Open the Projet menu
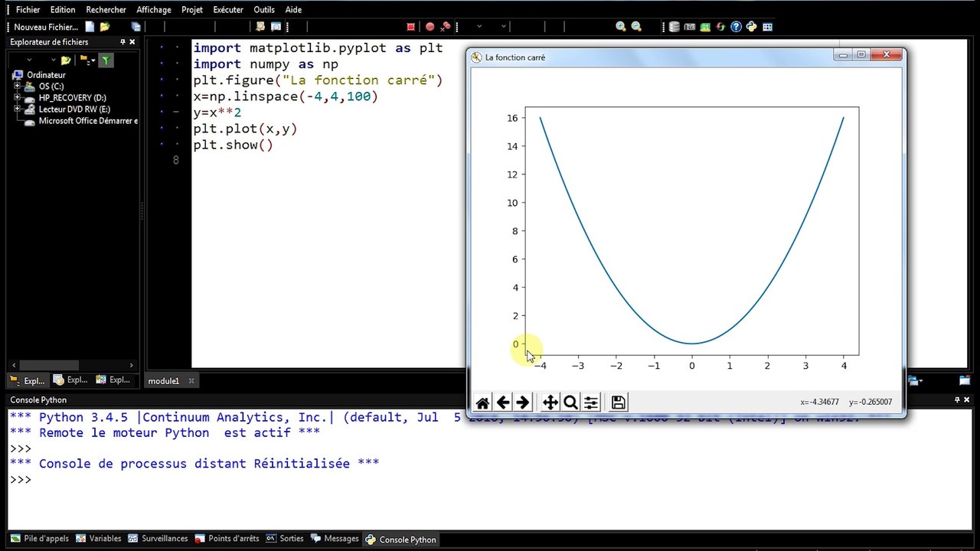Screen dimensions: 980x551 (x=192, y=10)
